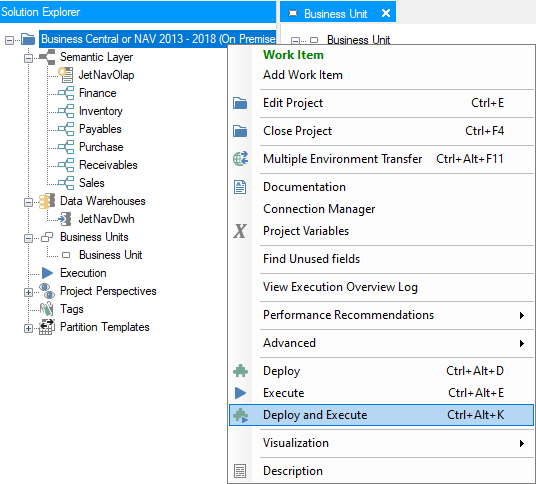Close the Business Unit tab

[x=386, y=13]
